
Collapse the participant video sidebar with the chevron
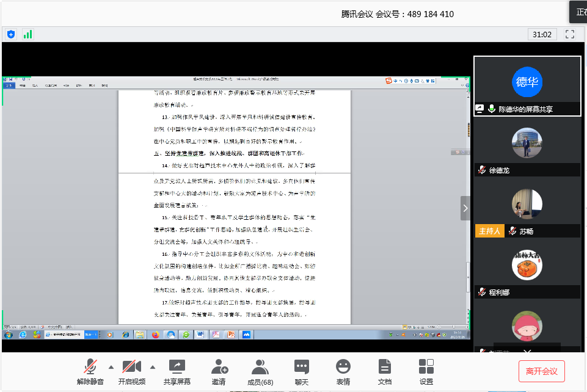465,208
